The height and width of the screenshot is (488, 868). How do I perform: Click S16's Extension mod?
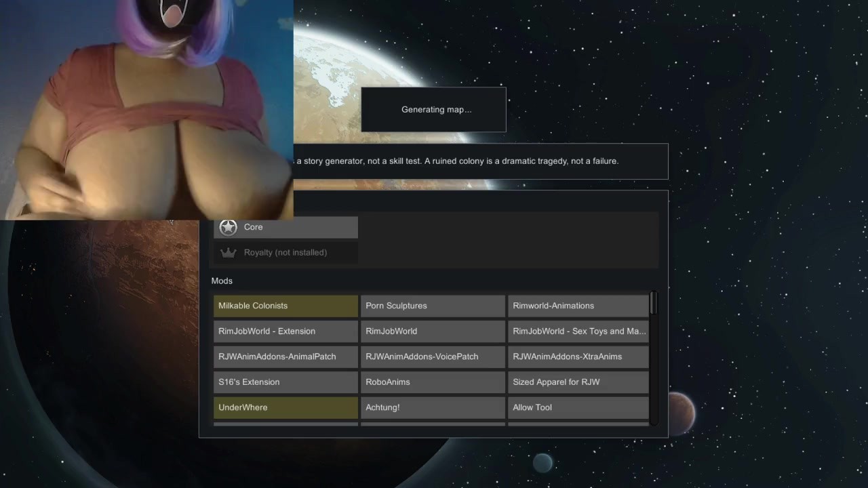click(285, 382)
